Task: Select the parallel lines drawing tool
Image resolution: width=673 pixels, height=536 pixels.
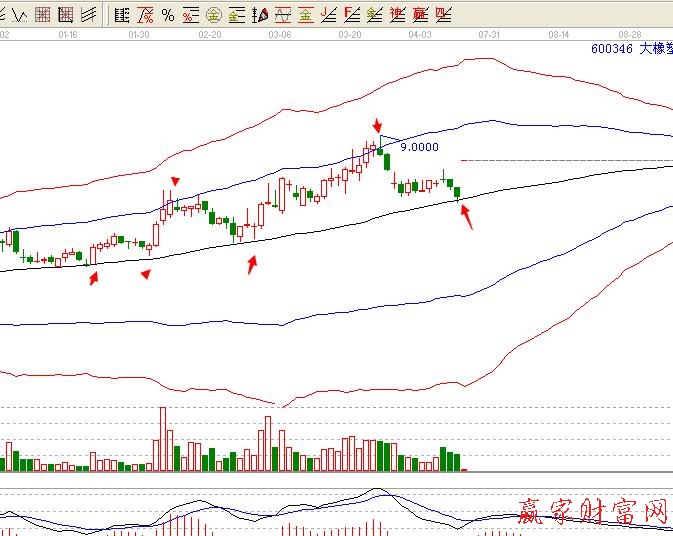Action: (88, 15)
